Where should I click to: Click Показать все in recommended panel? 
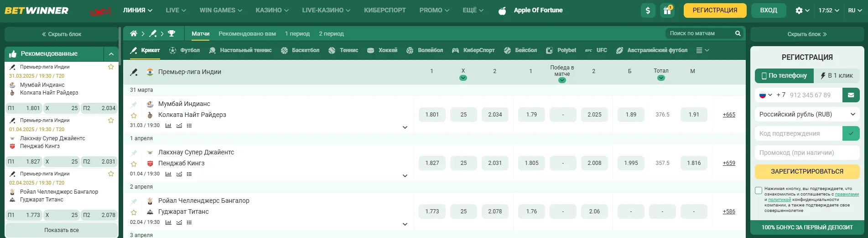coord(62,230)
